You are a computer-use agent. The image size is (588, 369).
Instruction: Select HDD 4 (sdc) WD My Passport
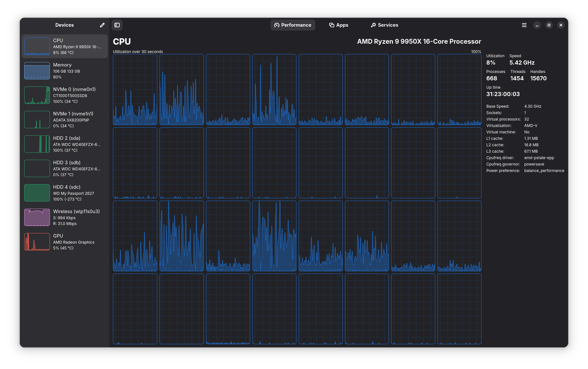[x=65, y=193]
